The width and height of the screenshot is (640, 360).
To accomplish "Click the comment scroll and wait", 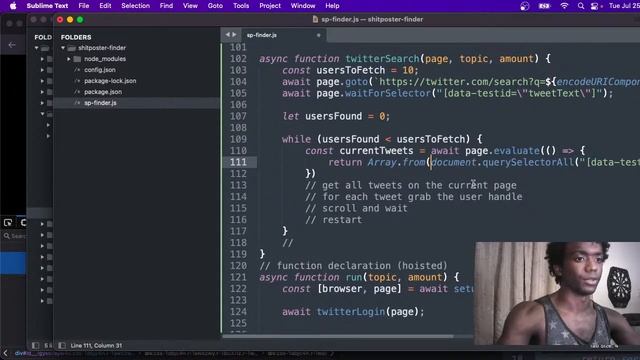I will tap(356, 208).
